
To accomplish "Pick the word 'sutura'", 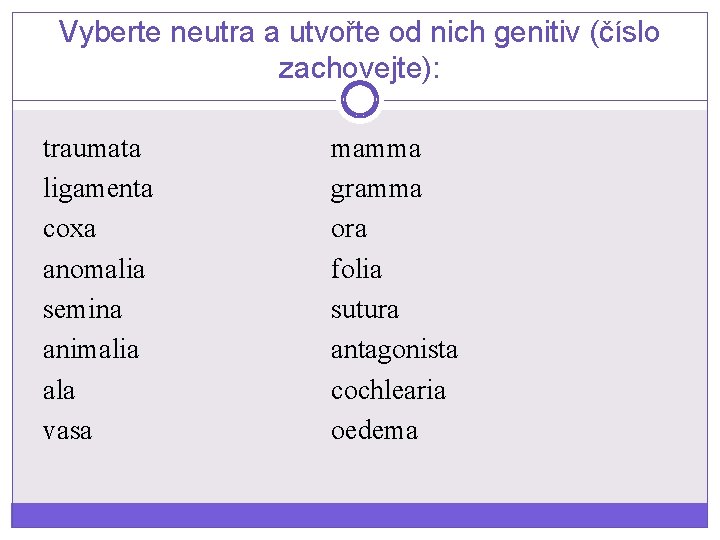I will coord(365,310).
